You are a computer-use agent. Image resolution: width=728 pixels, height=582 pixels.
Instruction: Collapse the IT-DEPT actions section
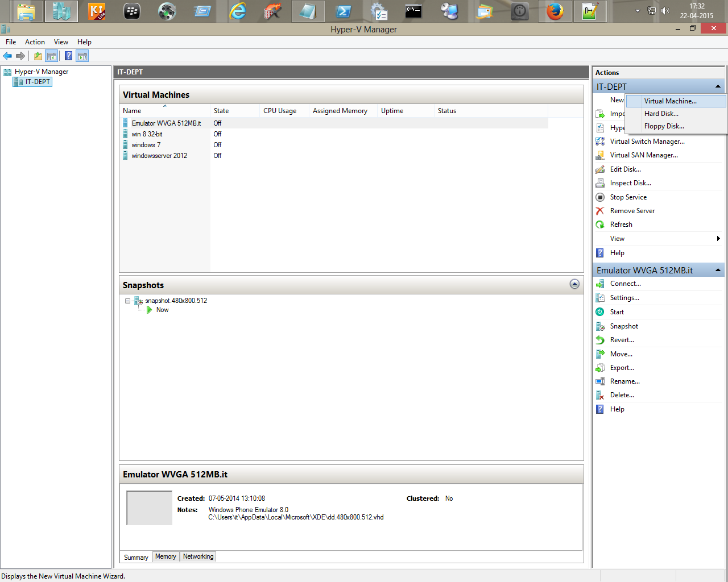(x=718, y=86)
